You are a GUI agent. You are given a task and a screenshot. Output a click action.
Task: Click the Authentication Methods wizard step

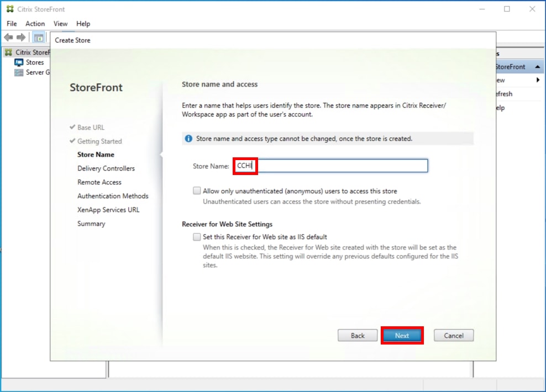click(113, 196)
